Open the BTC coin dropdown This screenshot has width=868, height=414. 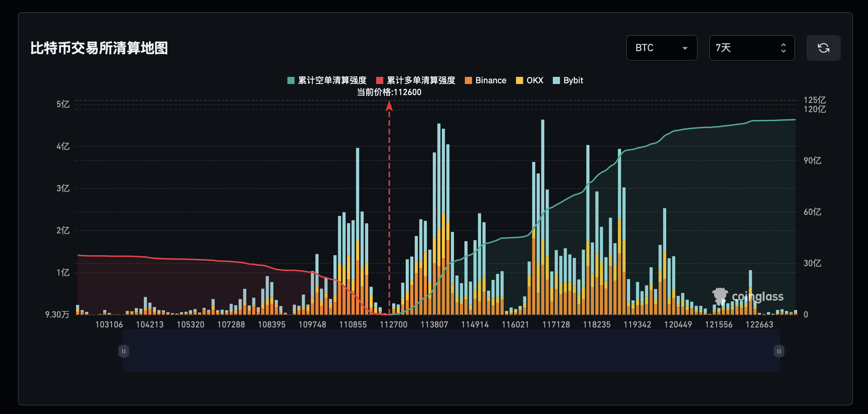[x=662, y=48]
